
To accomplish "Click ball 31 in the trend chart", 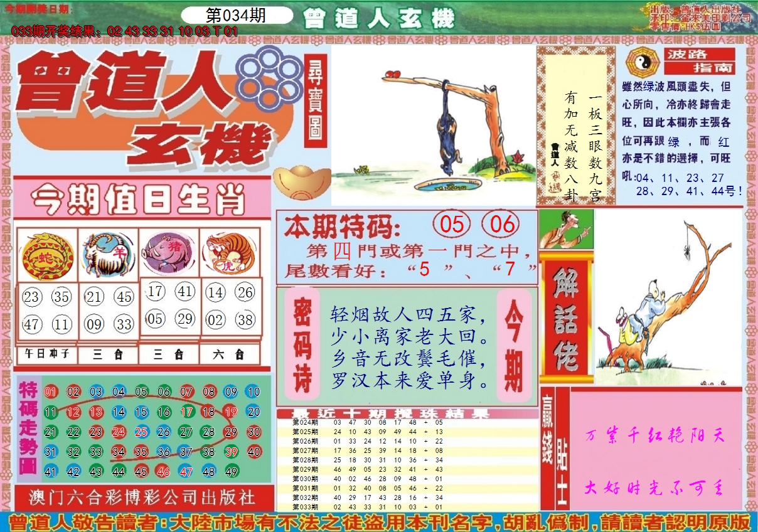I will click(51, 452).
